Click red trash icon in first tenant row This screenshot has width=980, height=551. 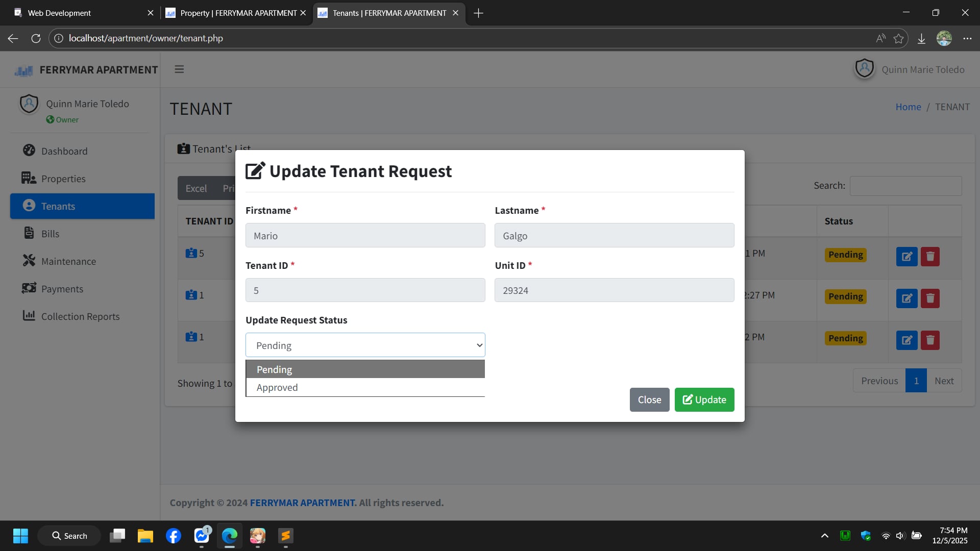coord(930,256)
